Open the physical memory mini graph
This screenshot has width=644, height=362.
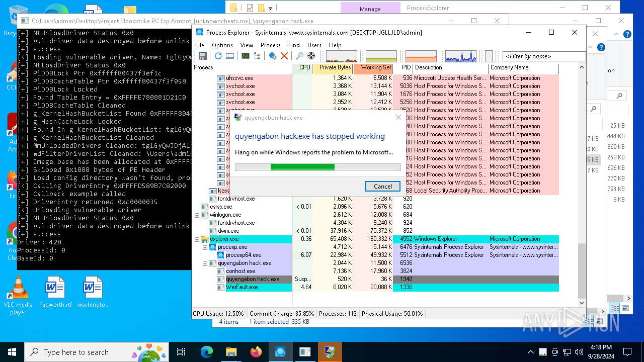tap(421, 56)
